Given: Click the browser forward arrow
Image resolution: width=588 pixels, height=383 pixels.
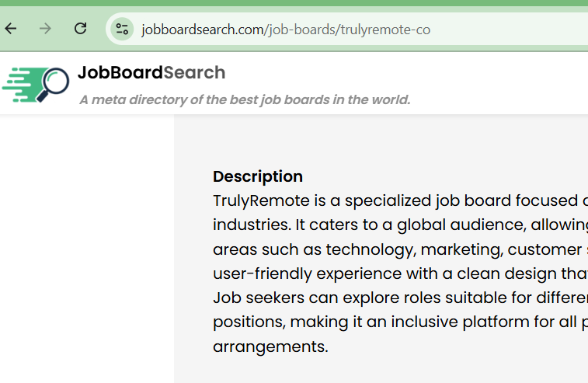Looking at the screenshot, I should pyautogui.click(x=45, y=30).
